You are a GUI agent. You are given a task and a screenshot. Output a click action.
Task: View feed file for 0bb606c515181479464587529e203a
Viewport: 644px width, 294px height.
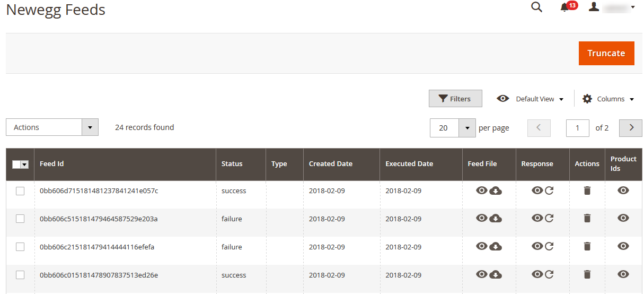[482, 218]
